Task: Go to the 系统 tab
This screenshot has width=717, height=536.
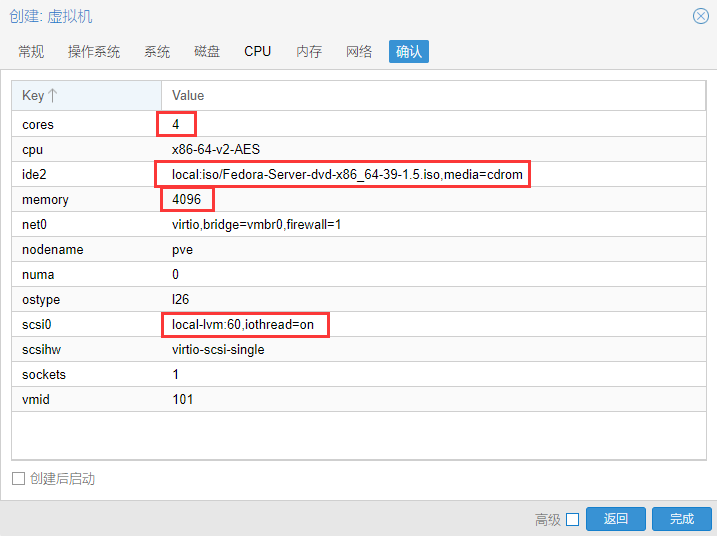Action: (157, 51)
